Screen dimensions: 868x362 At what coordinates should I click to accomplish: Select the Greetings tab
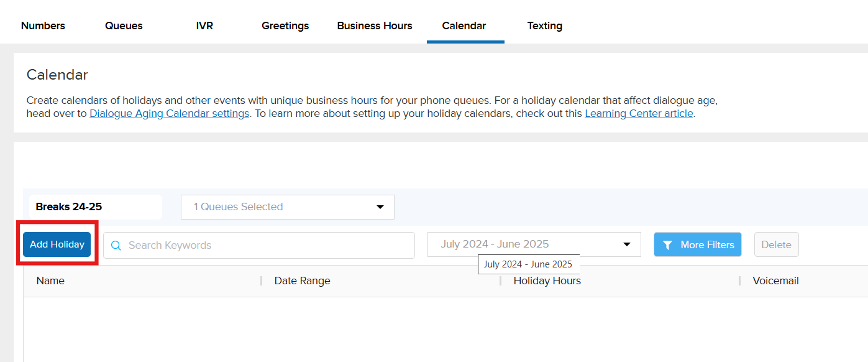click(285, 26)
